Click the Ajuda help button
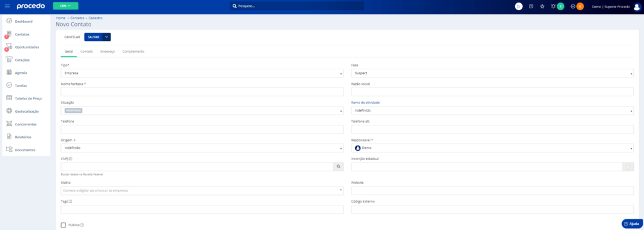644x230 pixels. [631, 224]
